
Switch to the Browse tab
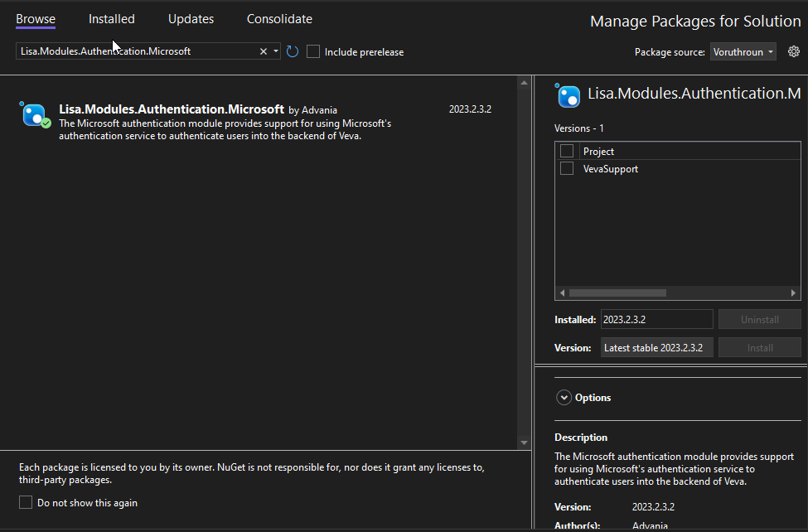[36, 19]
